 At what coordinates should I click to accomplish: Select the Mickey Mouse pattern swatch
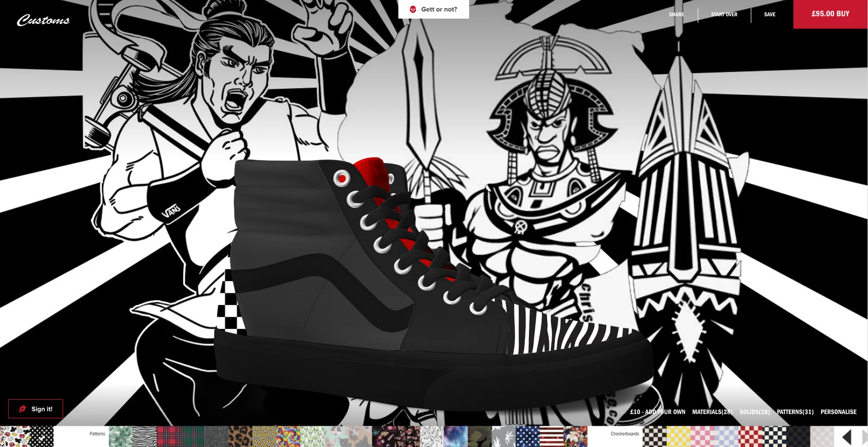point(14,437)
